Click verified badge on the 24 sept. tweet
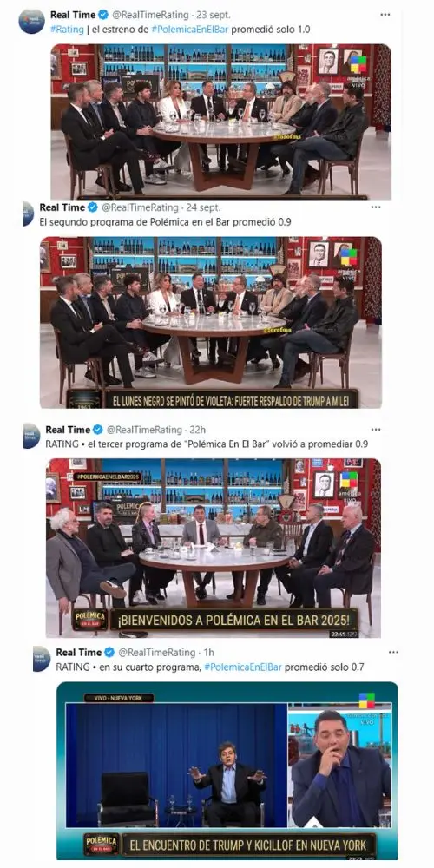The width and height of the screenshot is (434, 868). [93, 207]
